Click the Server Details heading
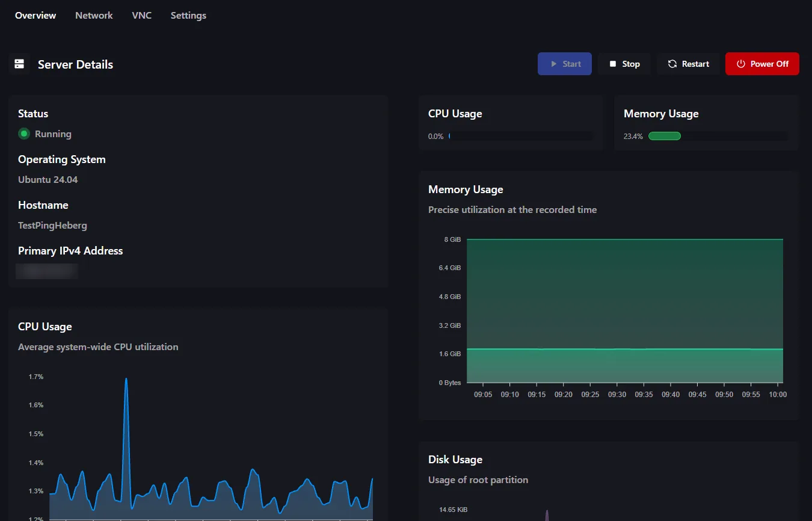Viewport: 812px width, 521px height. tap(75, 64)
